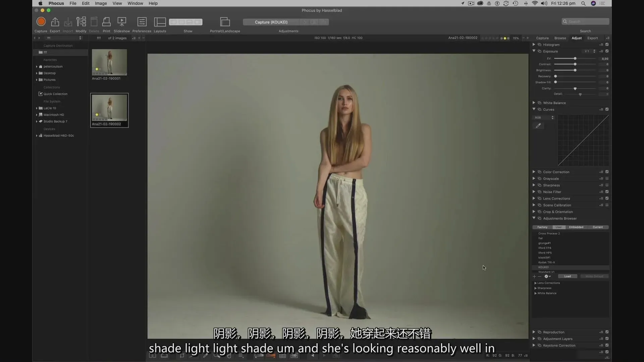Disable the Color Correction checkbox
Screen dimensions: 644x362
pyautogui.click(x=607, y=172)
